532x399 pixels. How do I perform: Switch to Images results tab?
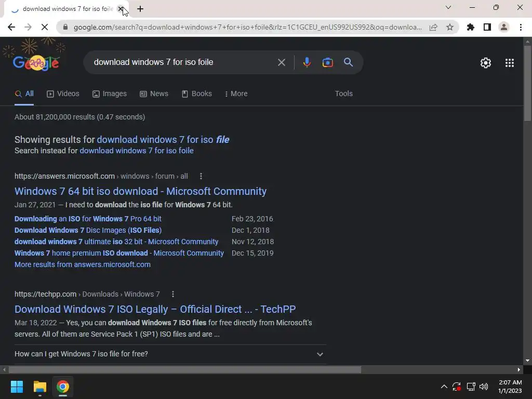110,94
